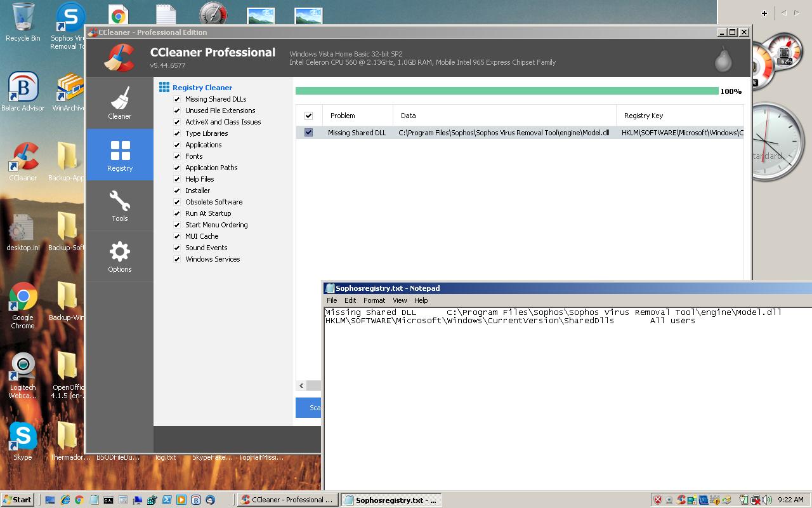Screen dimensions: 812x508
Task: Sort results by Registry Key column header
Action: point(679,116)
